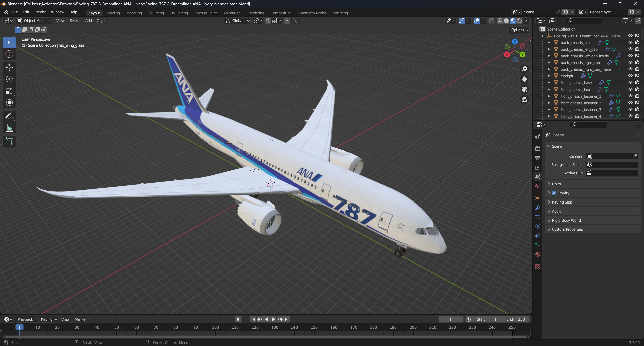This screenshot has height=346, width=644.
Task: Open the View Layer properties tab
Action: tap(538, 167)
